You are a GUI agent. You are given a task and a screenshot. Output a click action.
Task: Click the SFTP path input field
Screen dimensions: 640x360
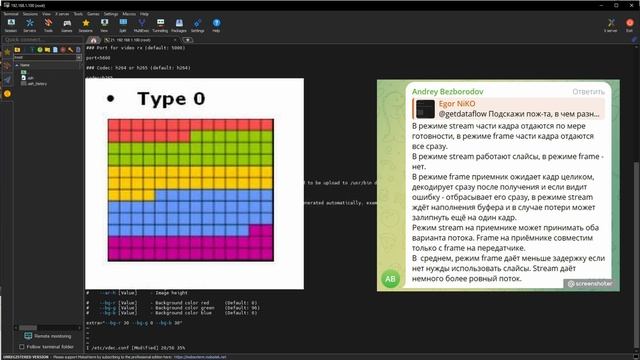(45, 58)
